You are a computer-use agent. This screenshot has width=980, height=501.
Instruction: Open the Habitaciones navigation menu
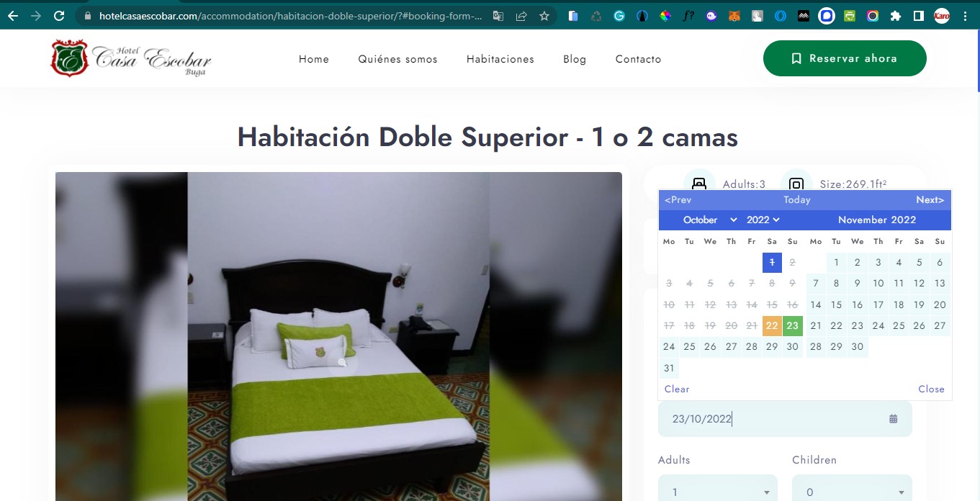click(x=500, y=59)
